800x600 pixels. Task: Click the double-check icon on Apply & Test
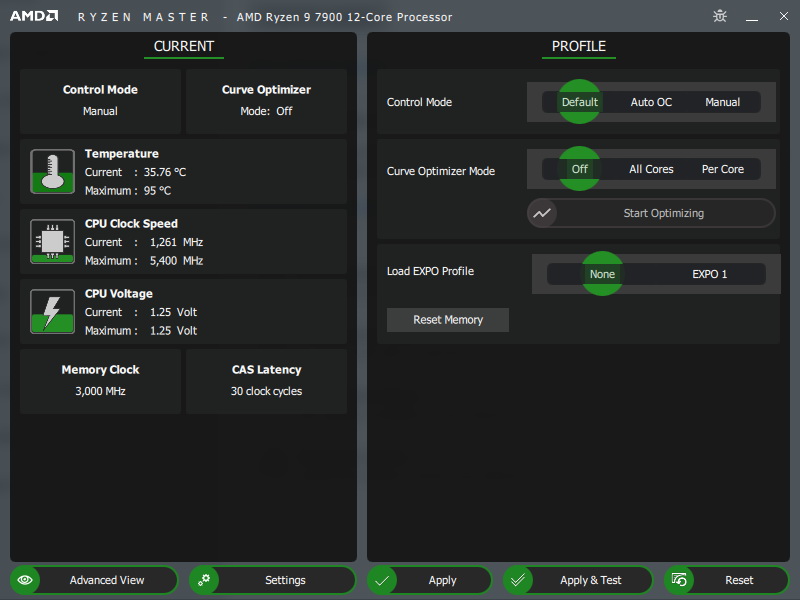[518, 580]
